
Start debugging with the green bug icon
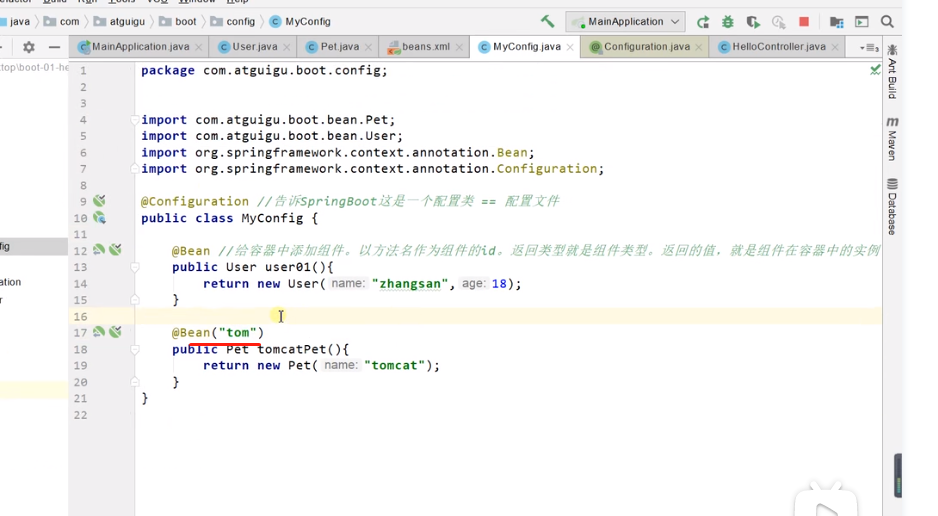pyautogui.click(x=727, y=22)
